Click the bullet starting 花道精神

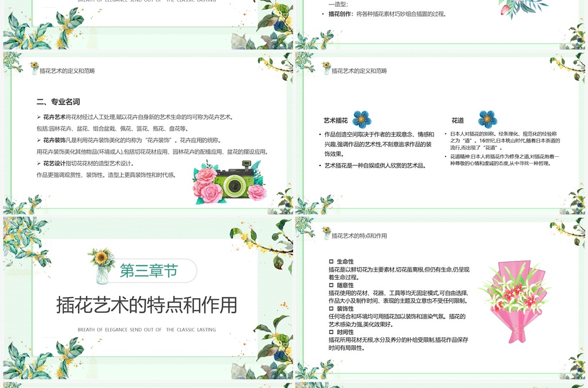pyautogui.click(x=502, y=160)
